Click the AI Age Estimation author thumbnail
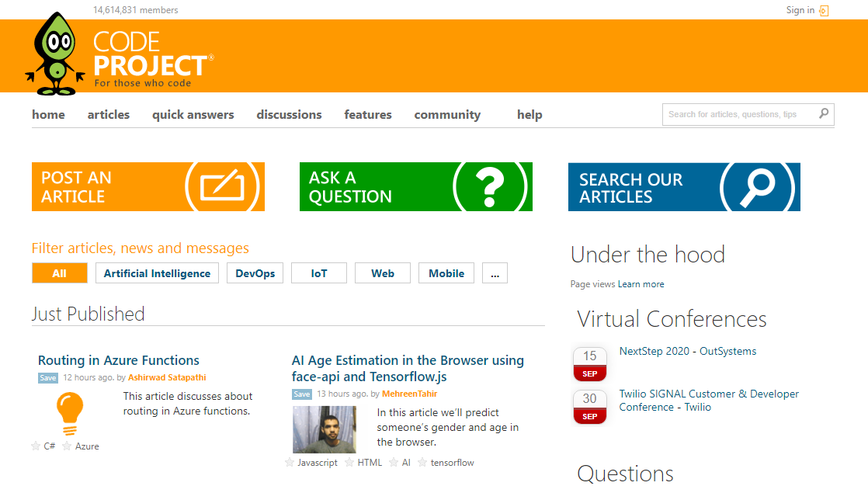868x486 pixels. (324, 429)
